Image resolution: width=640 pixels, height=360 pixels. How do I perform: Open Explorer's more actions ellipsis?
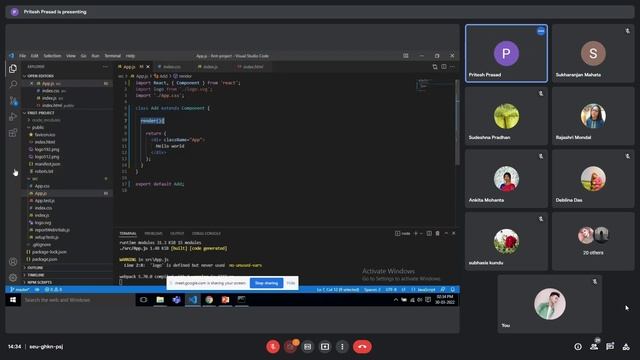105,67
